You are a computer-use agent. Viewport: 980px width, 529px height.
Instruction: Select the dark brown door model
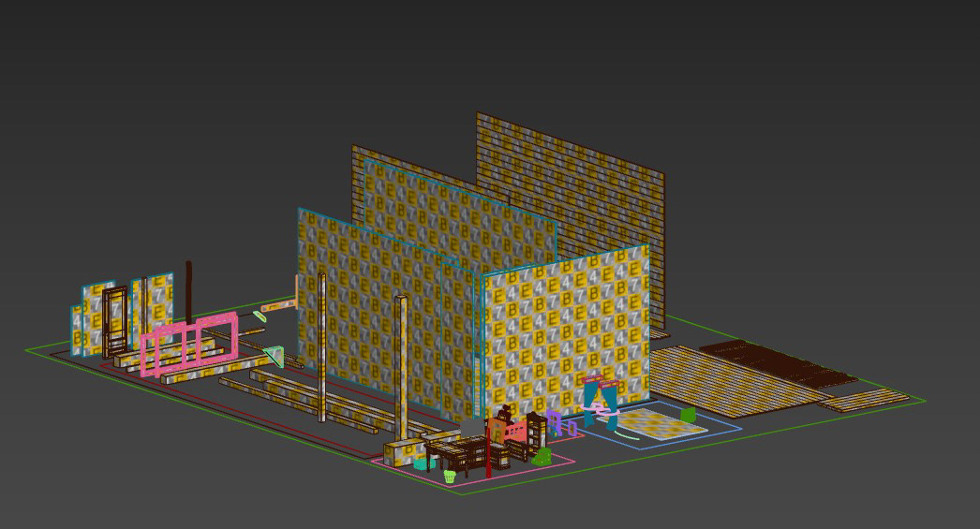pyautogui.click(x=114, y=321)
